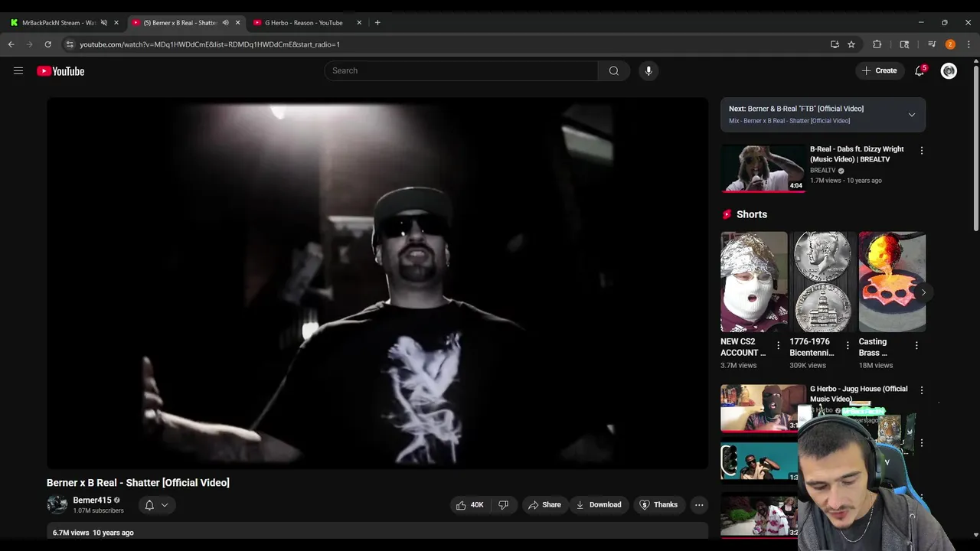
Task: Open options for 1776-1976 Bicentennial short
Action: point(848,346)
